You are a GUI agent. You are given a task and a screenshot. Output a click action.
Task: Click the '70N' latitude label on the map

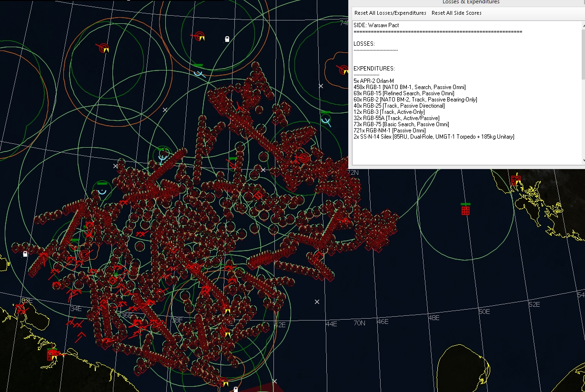coord(359,323)
